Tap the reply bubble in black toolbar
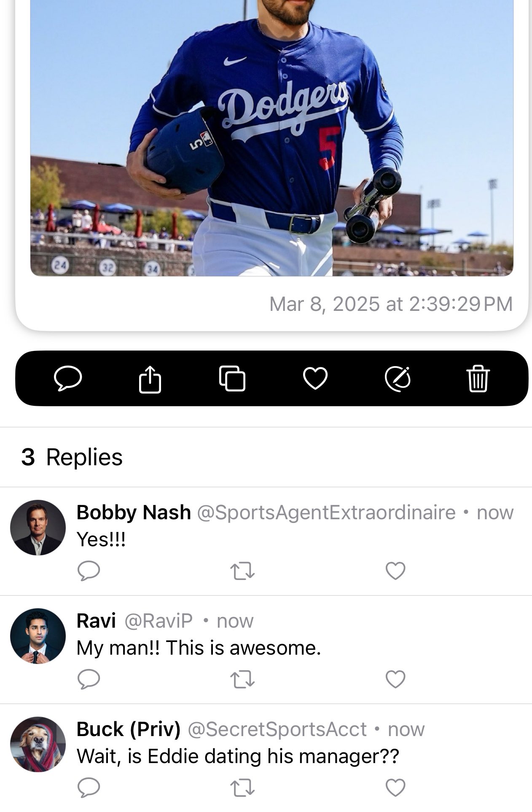Screen dimensions: 532x812 68,378
